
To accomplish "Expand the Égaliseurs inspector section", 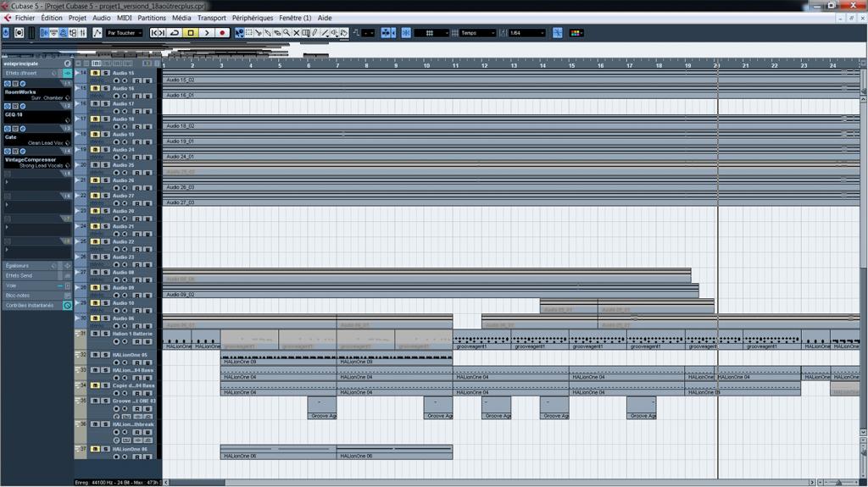I will pos(36,266).
